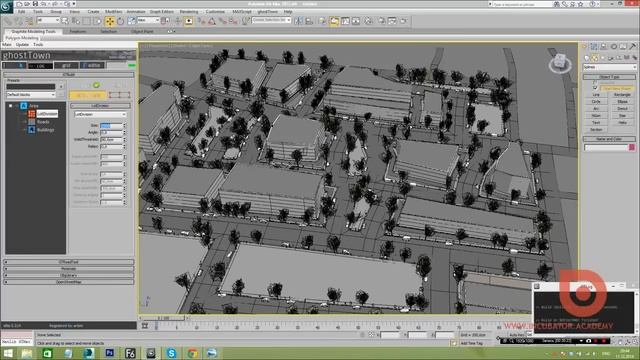Open the Modifiers menu

[x=113, y=12]
